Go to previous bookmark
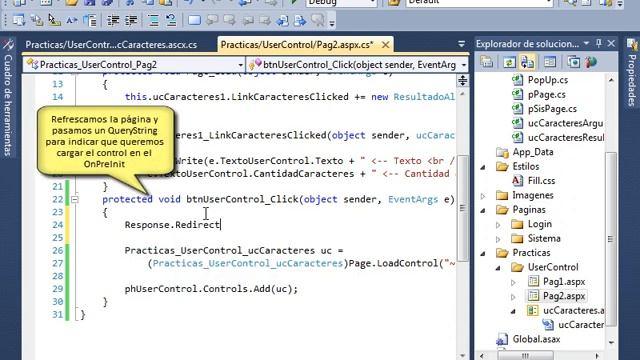Screen dimensions: 640x360 click(x=212, y=20)
